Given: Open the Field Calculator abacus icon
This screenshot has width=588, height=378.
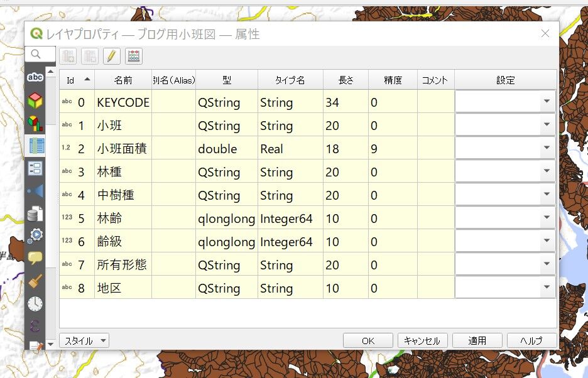Looking at the screenshot, I should 134,57.
